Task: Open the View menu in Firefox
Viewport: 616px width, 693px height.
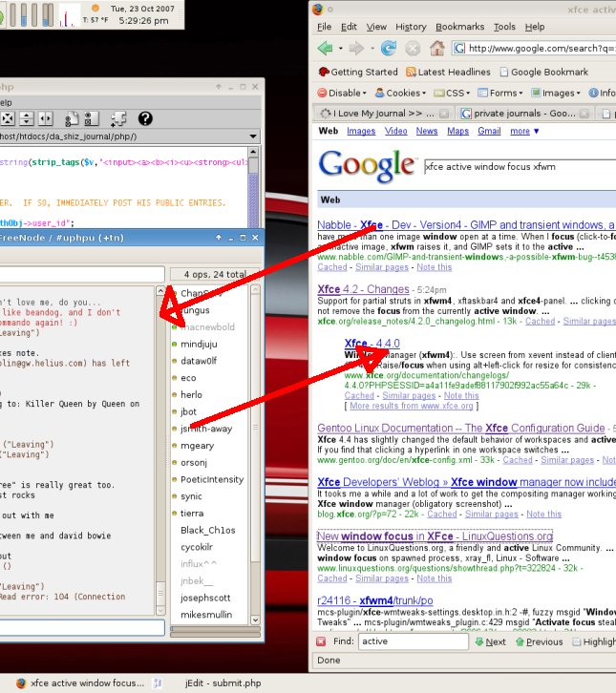Action: coord(376,27)
